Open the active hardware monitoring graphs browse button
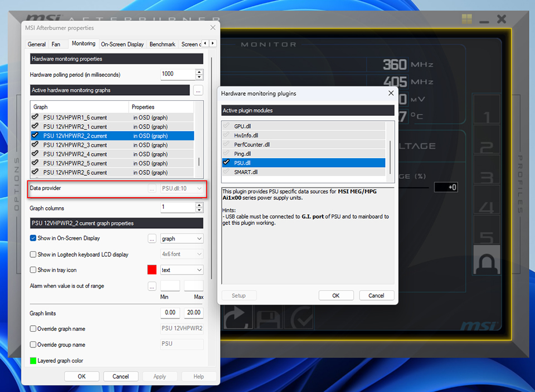This screenshot has width=535, height=392. pyautogui.click(x=198, y=91)
